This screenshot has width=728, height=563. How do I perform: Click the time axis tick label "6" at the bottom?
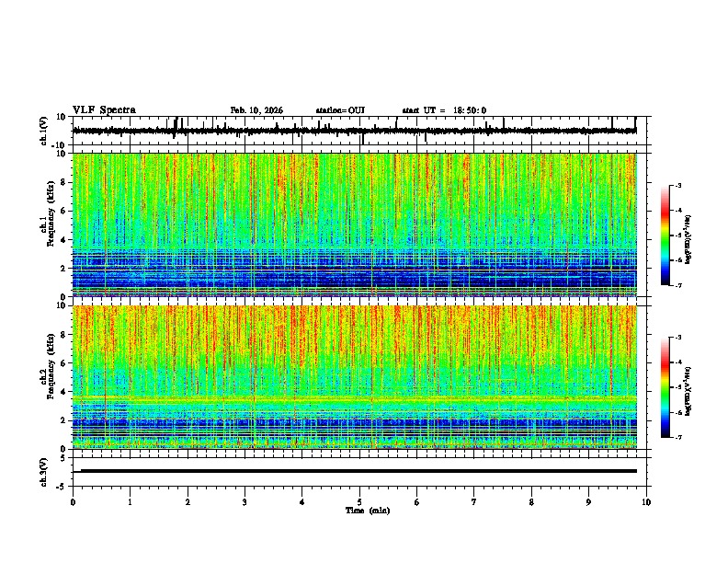417,502
